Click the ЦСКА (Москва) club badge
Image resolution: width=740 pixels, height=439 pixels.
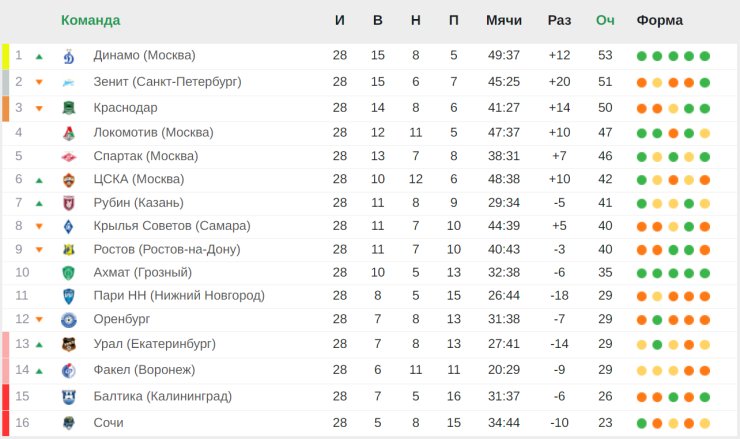[x=69, y=180]
